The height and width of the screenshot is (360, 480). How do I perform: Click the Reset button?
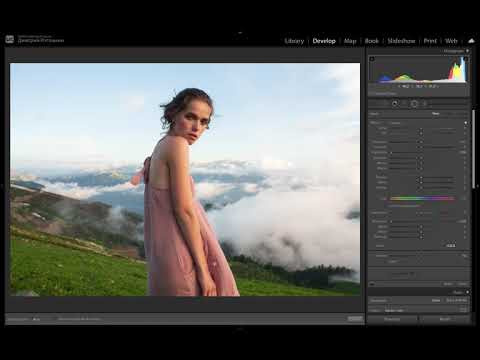click(x=445, y=319)
